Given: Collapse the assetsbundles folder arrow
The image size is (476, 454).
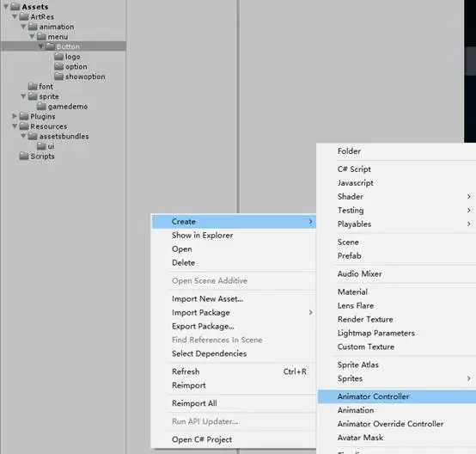Looking at the screenshot, I should 23,136.
